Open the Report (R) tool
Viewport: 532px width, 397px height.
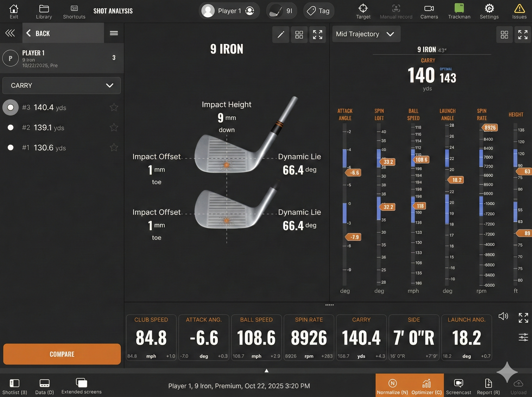[488, 386]
